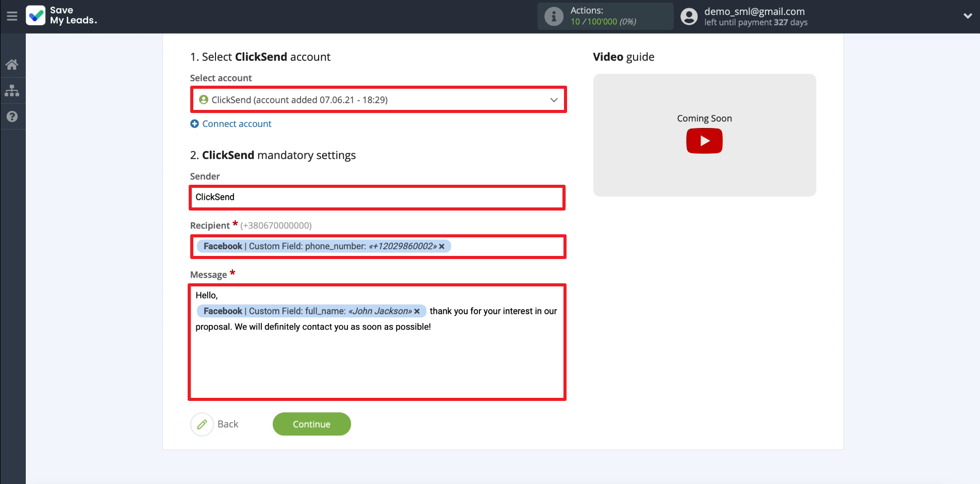
Task: Click the green Continue button
Action: pyautogui.click(x=312, y=424)
